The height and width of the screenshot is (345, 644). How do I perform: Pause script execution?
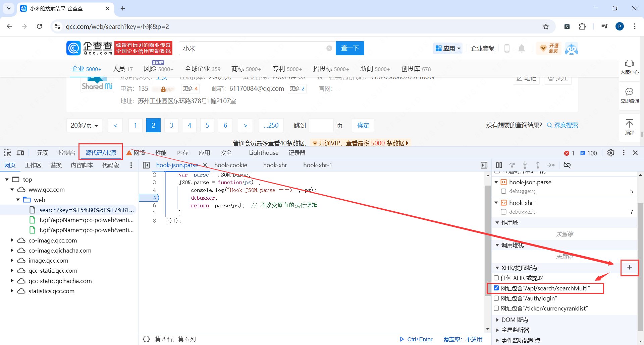click(499, 165)
